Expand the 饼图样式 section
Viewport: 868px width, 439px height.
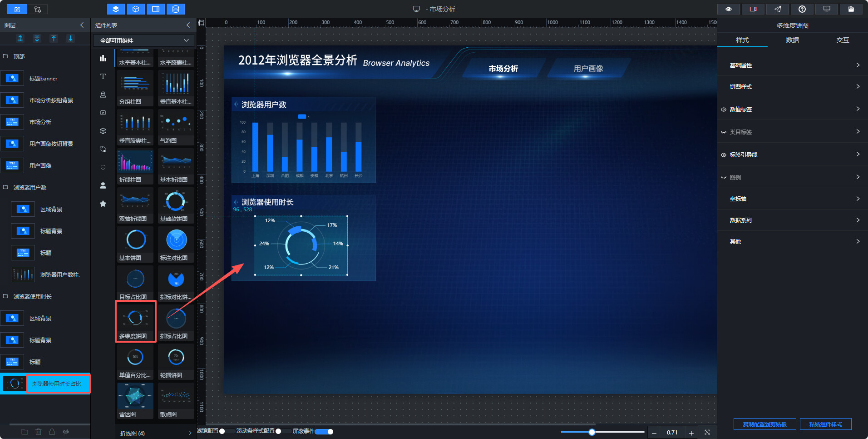pyautogui.click(x=793, y=86)
